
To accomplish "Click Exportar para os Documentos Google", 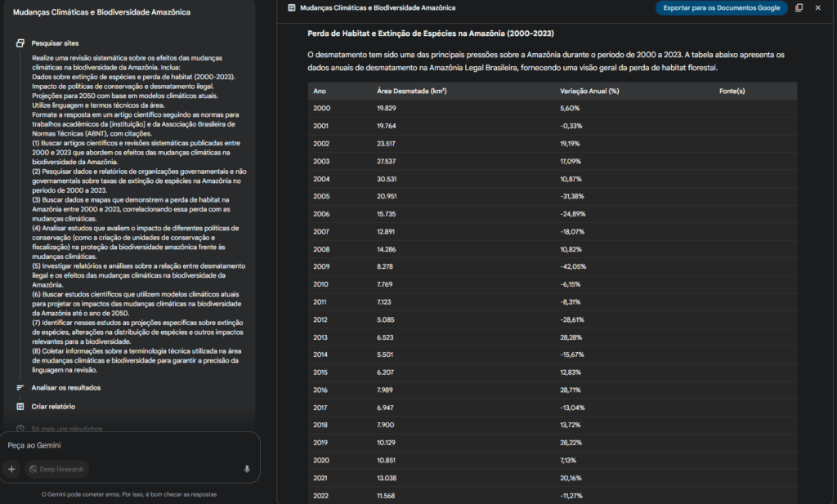I will click(721, 7).
